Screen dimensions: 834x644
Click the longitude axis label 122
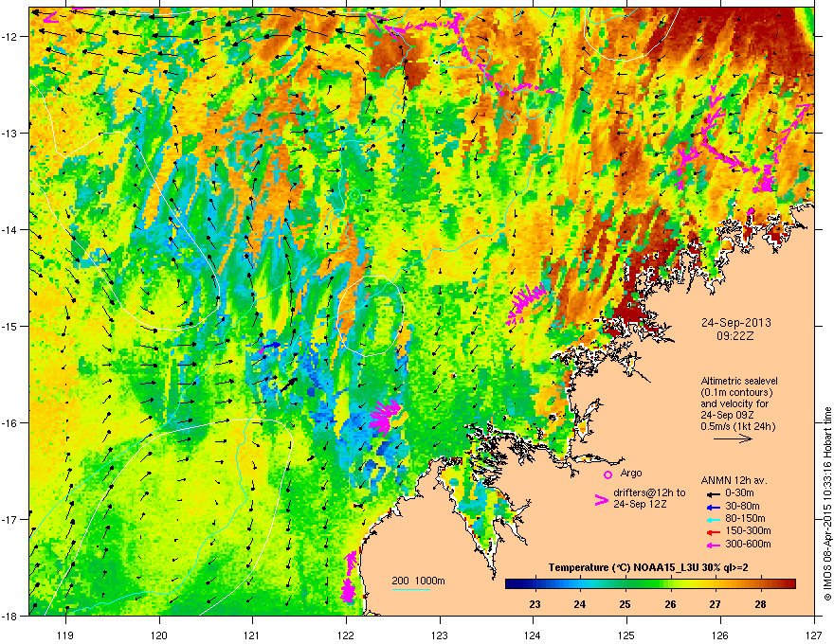click(346, 635)
